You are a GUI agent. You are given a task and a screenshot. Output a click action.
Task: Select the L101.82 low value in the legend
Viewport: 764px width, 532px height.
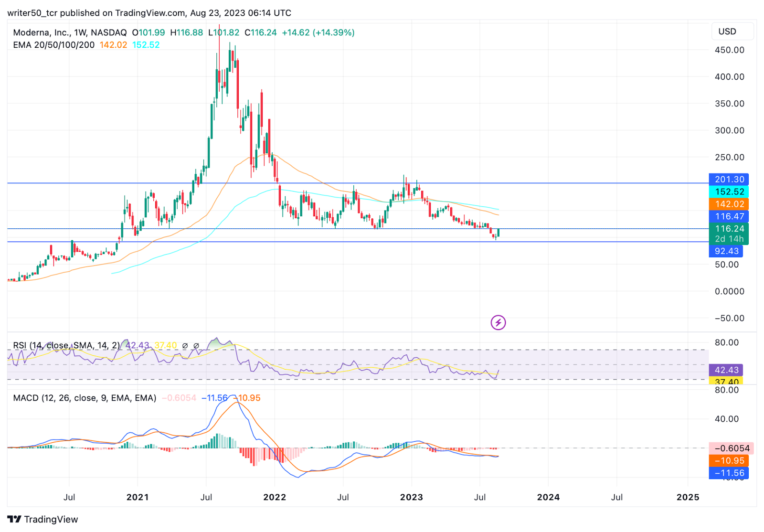[224, 32]
